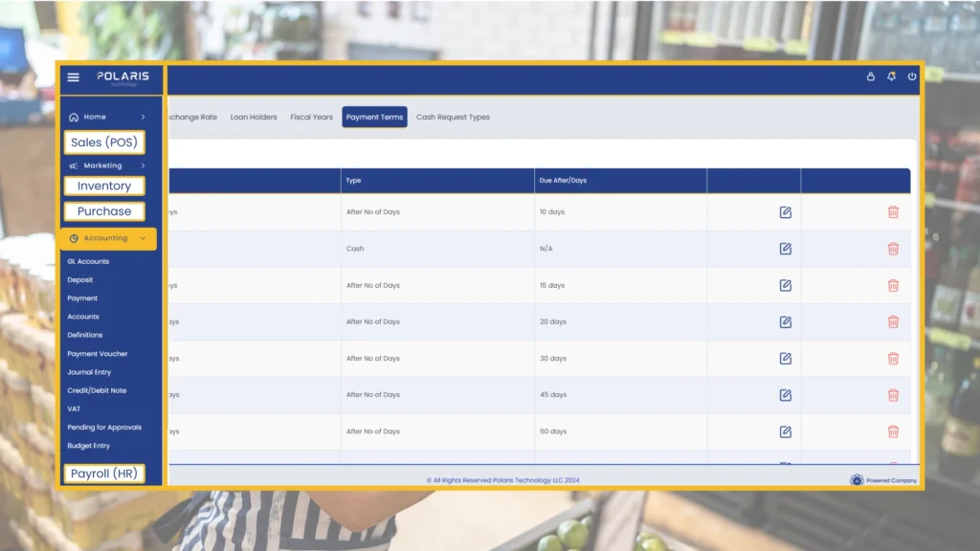Edit the Cash payment term row

[x=785, y=249]
